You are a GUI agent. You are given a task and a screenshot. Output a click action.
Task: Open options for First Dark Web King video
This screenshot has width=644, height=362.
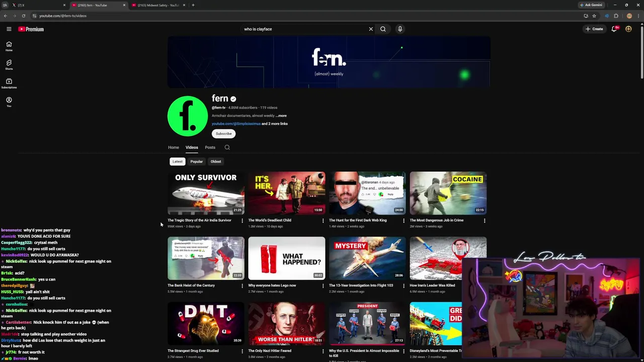(404, 220)
